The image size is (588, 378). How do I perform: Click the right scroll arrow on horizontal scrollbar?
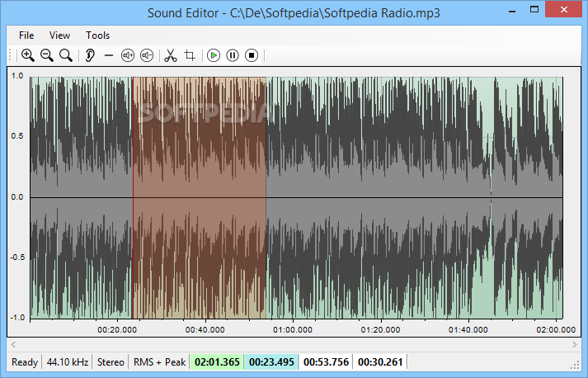[x=575, y=344]
